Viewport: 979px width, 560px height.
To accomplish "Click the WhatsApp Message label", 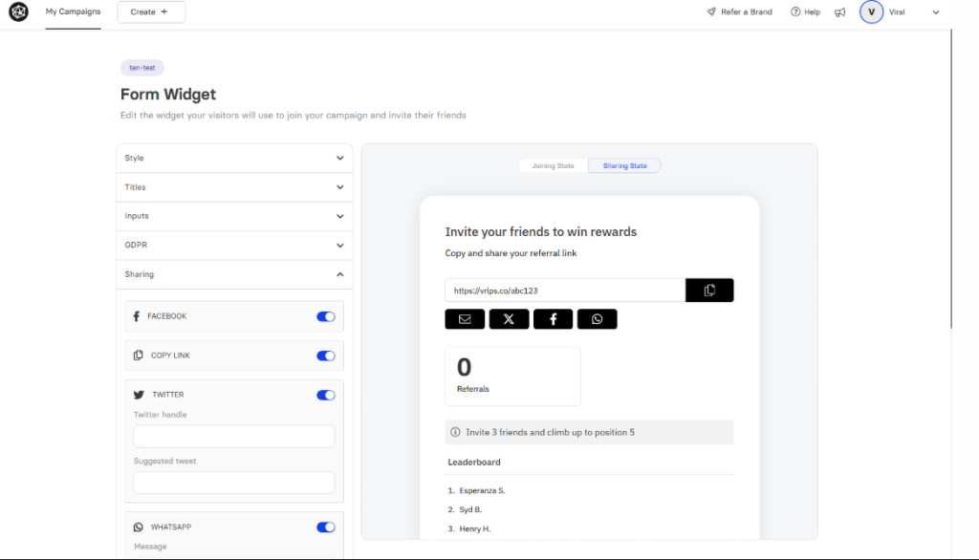I will [150, 547].
